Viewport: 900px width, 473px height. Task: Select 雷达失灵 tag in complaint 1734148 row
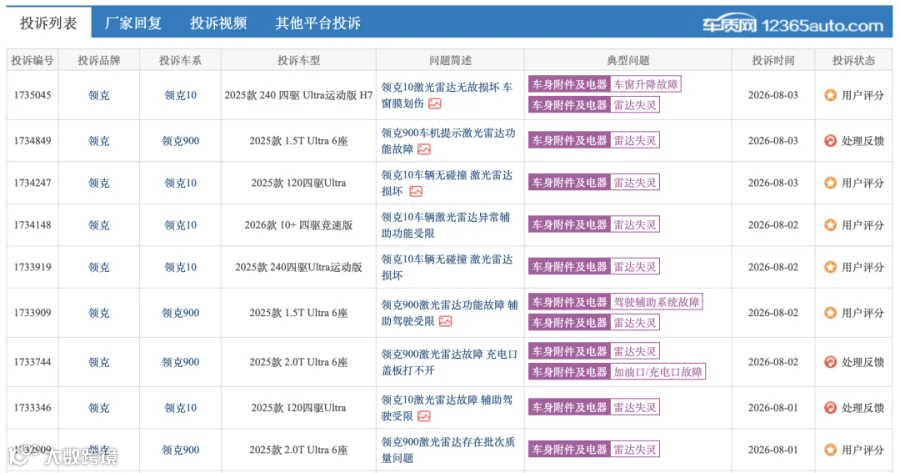point(635,225)
